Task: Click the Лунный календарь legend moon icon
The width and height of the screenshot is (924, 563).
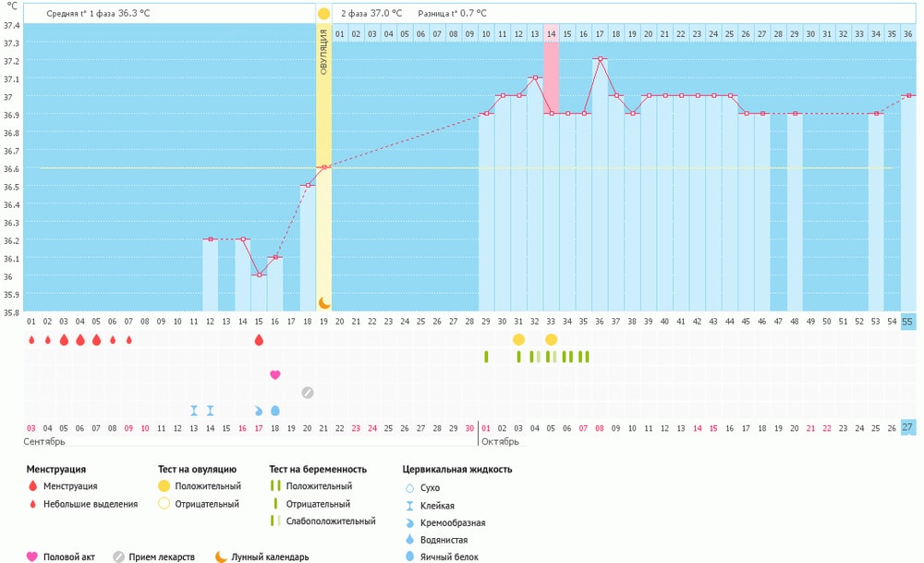Action: pyautogui.click(x=222, y=557)
